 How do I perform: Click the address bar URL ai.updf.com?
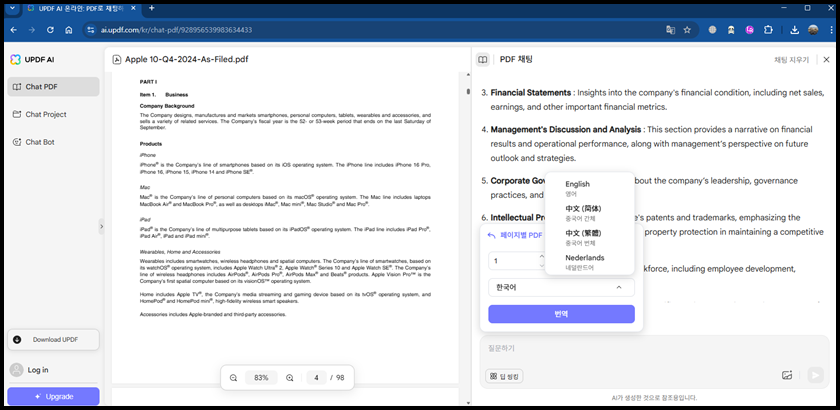coord(176,30)
